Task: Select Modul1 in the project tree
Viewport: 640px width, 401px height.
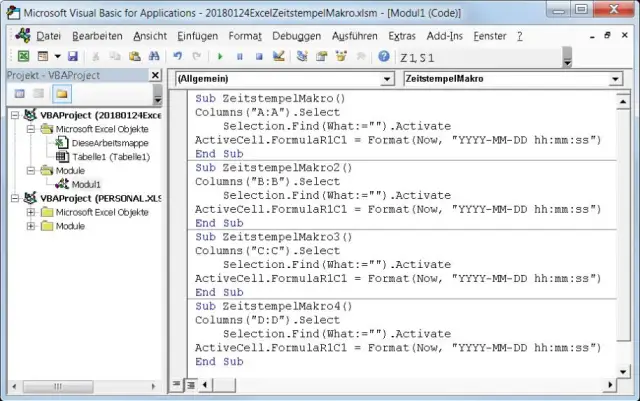Action: tap(85, 184)
